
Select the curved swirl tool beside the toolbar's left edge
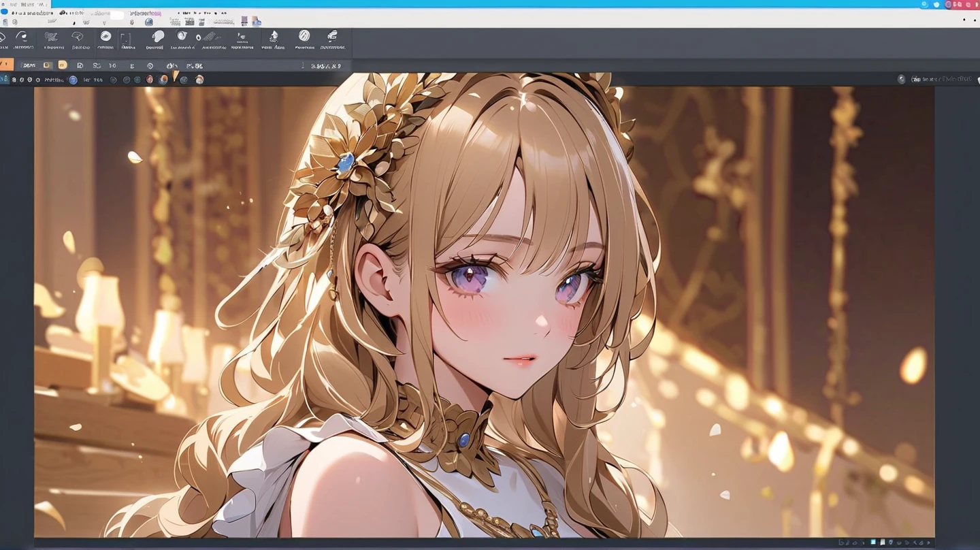[x=22, y=35]
